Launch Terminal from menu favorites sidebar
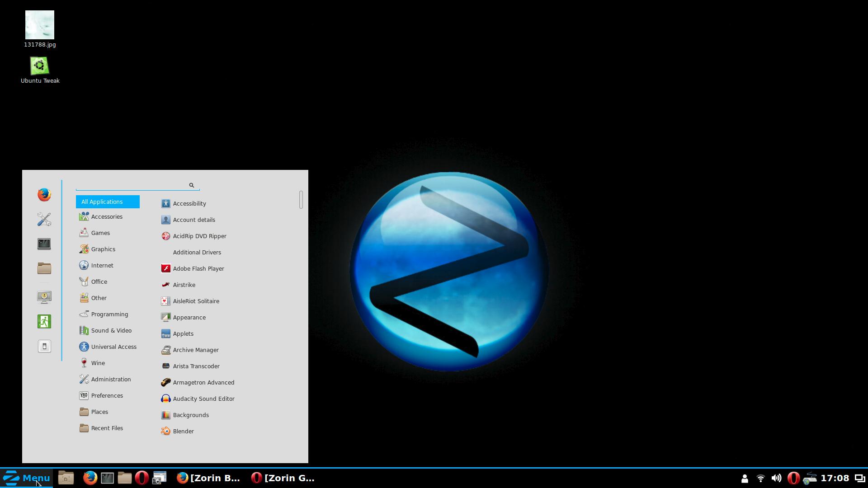The height and width of the screenshot is (488, 868). (44, 244)
